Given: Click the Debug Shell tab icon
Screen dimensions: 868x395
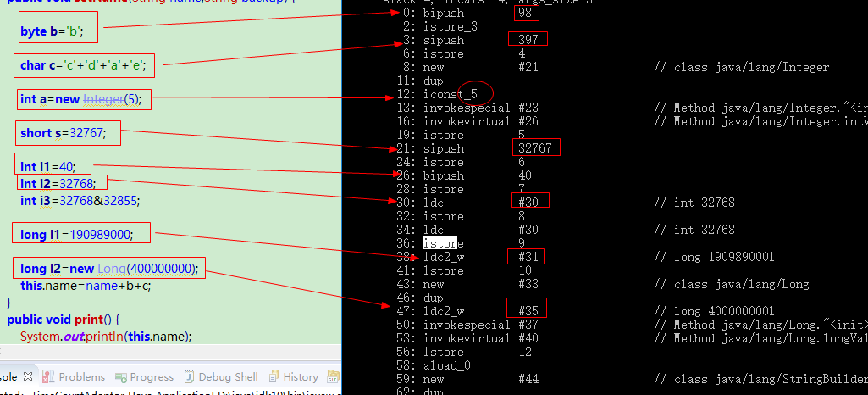Looking at the screenshot, I should 190,377.
